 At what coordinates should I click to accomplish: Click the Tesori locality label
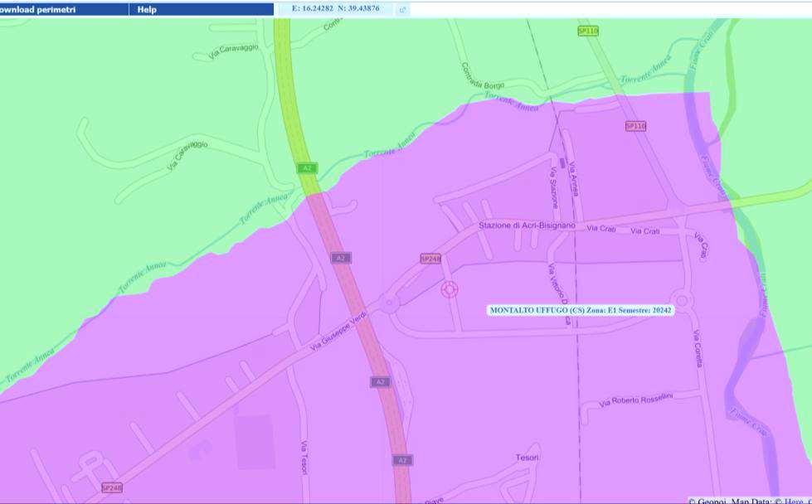click(527, 458)
